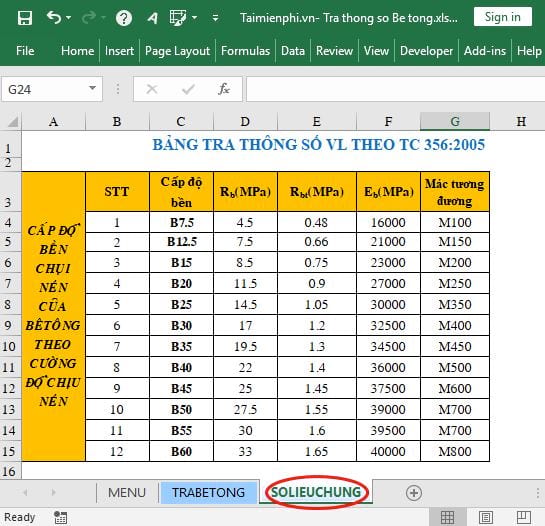The width and height of the screenshot is (545, 526).
Task: Select the cell with B30
Action: click(181, 325)
